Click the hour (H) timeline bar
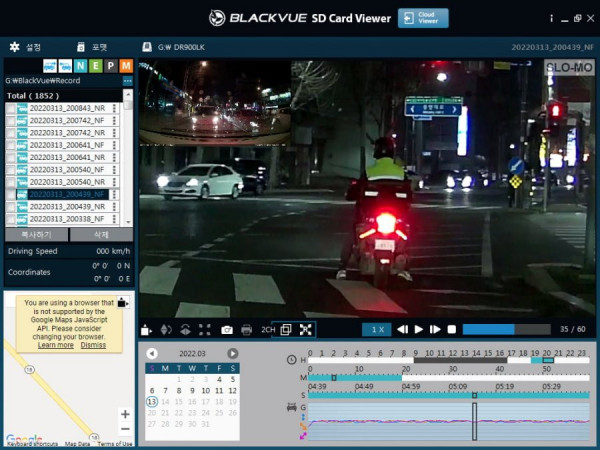This screenshot has height=450, width=600. [448, 360]
